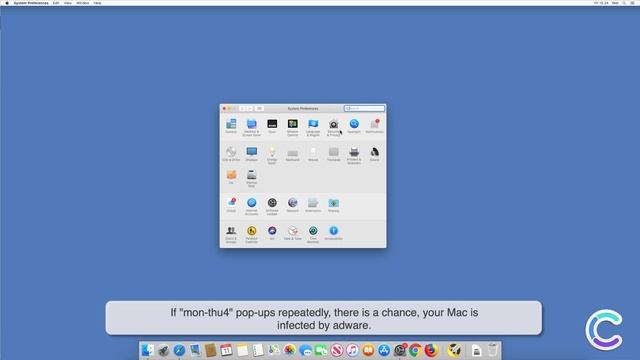640x360 pixels.
Task: Open the Ink preferences pane
Action: point(231,177)
